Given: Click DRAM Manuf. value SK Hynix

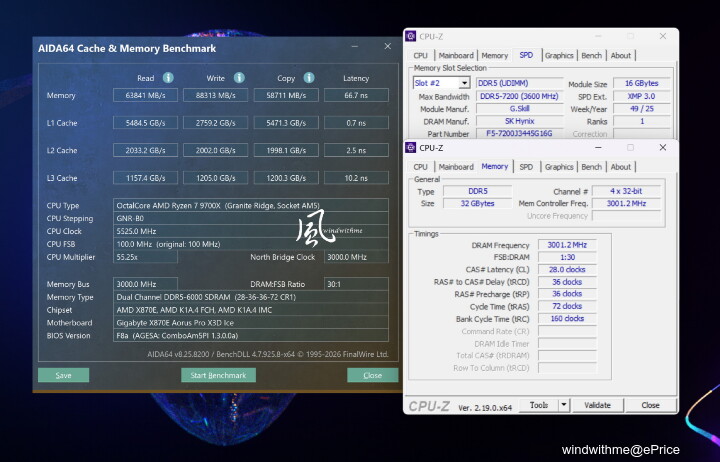Looking at the screenshot, I should pyautogui.click(x=519, y=121).
